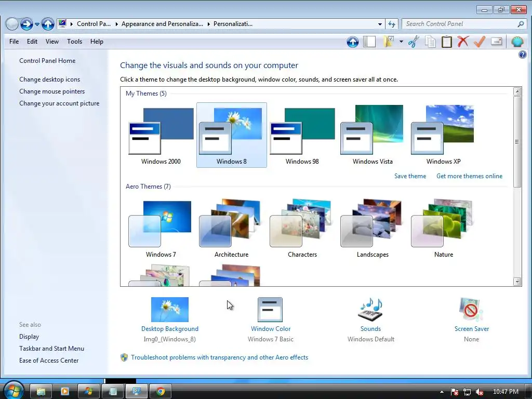
Task: Click Change mouse pointers link
Action: point(52,91)
